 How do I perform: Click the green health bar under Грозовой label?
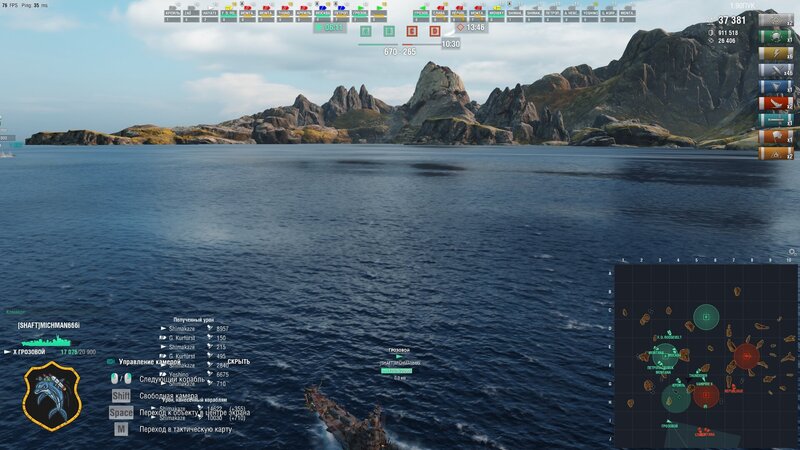click(x=396, y=371)
